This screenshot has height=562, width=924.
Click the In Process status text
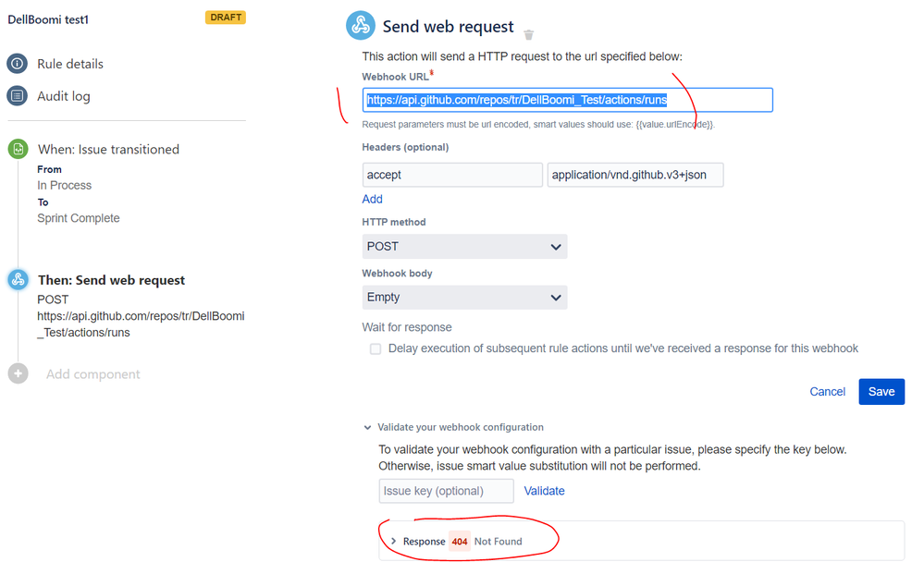[x=64, y=185]
